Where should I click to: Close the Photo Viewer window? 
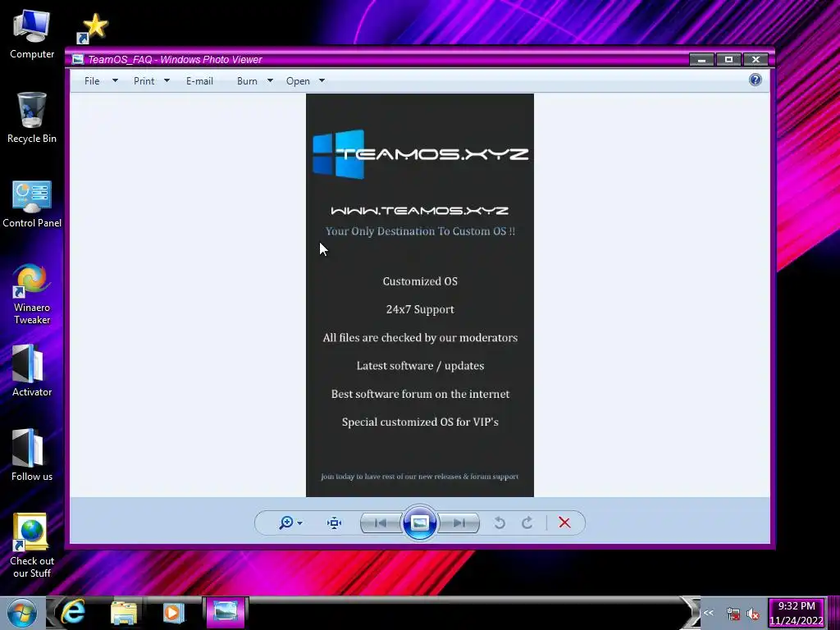756,59
